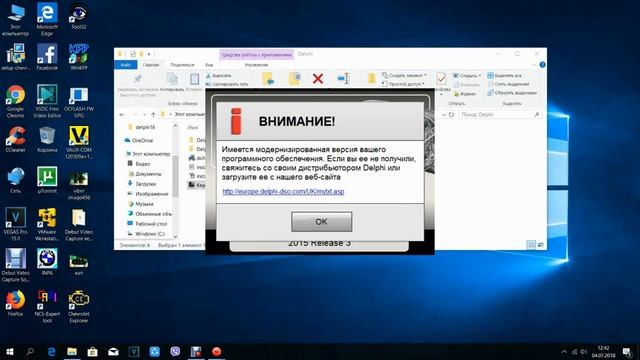Click Windows Start button
Viewport: 640px width, 360px height.
pos(10,351)
